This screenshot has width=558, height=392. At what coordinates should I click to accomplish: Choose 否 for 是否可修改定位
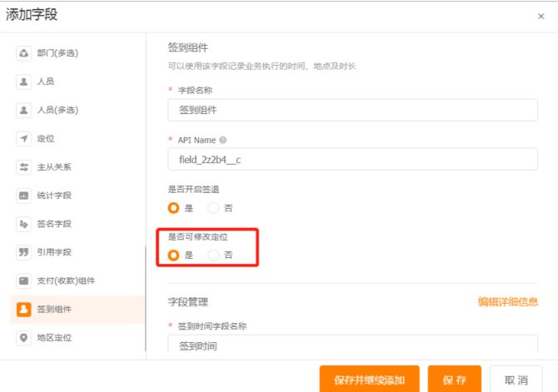point(213,255)
